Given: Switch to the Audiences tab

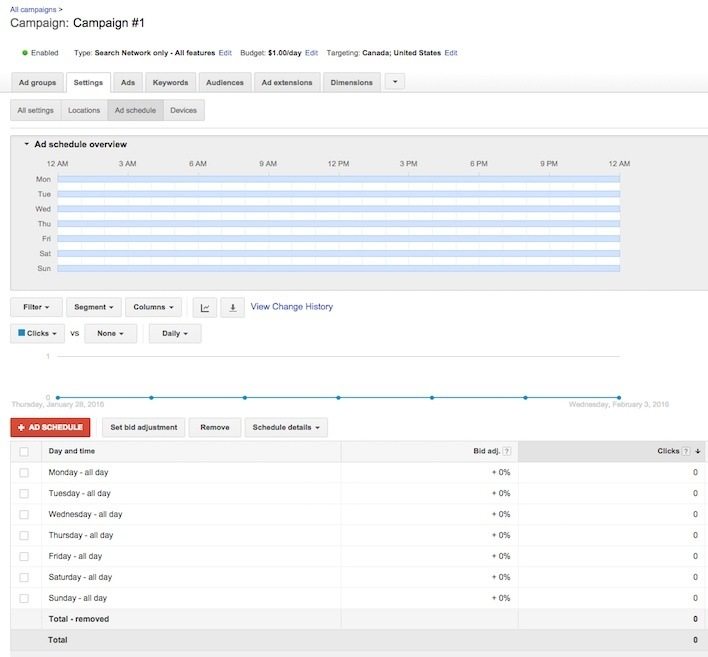Looking at the screenshot, I should (225, 83).
